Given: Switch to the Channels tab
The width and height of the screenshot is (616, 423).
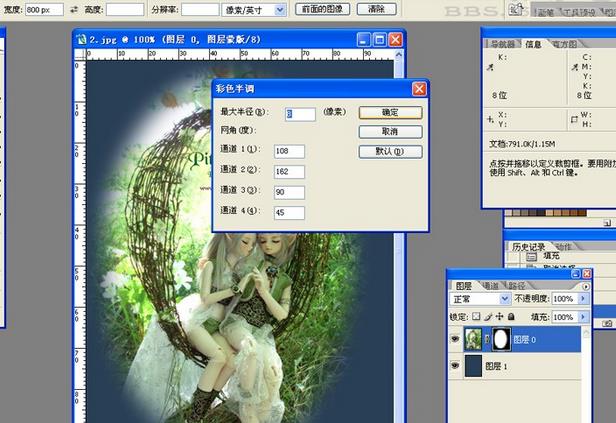Looking at the screenshot, I should pos(490,286).
